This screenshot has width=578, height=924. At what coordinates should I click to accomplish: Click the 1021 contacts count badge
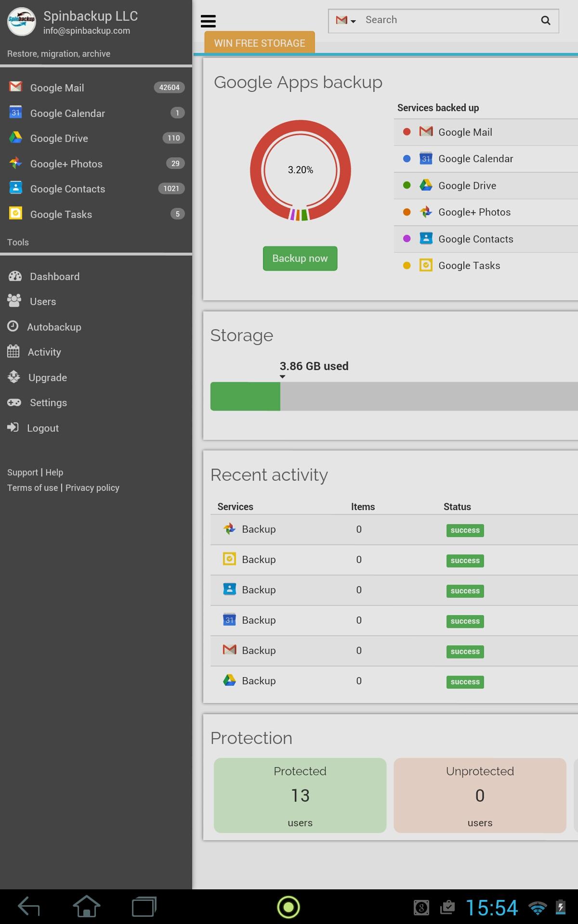(x=171, y=189)
